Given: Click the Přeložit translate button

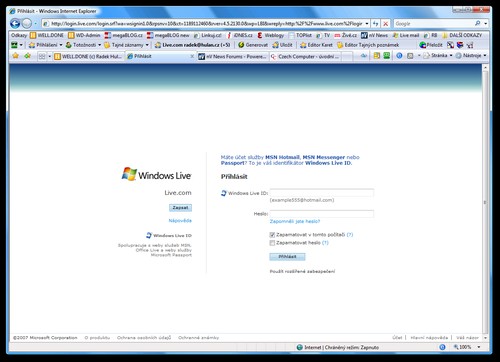Looking at the screenshot, I should point(431,45).
